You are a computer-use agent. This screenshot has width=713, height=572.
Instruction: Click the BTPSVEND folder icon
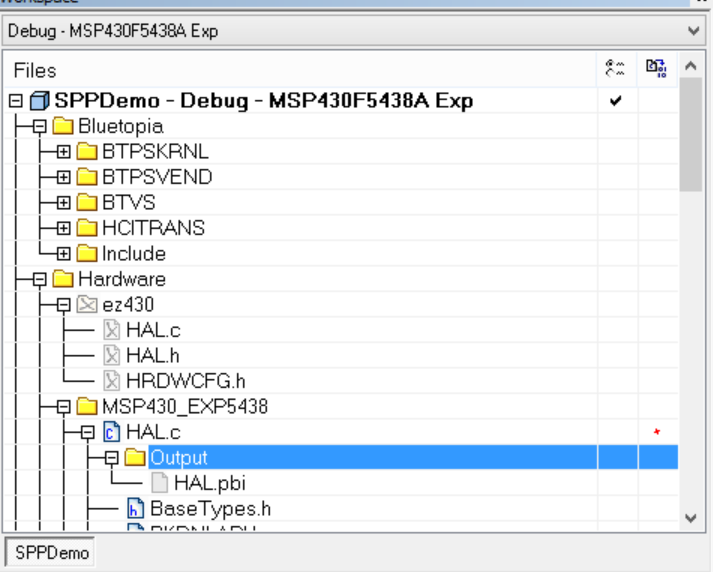(87, 177)
